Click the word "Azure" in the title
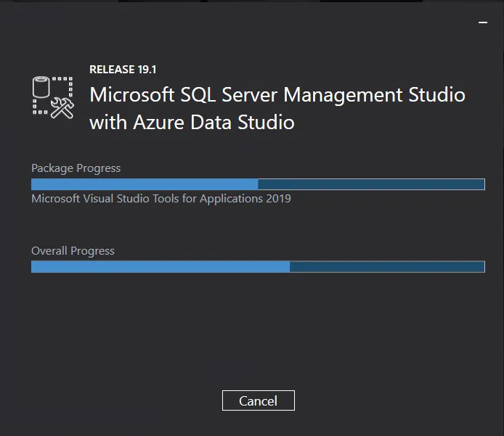504x436 pixels. [158, 122]
